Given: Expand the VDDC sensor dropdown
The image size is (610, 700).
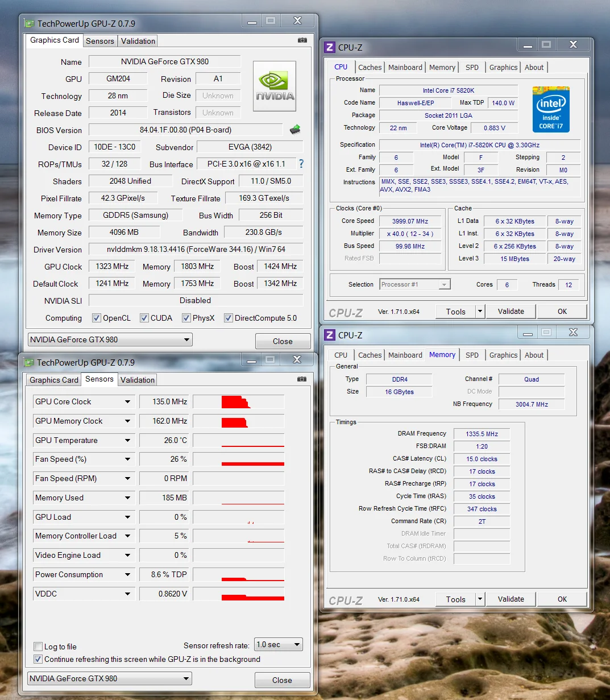Looking at the screenshot, I should pos(127,594).
